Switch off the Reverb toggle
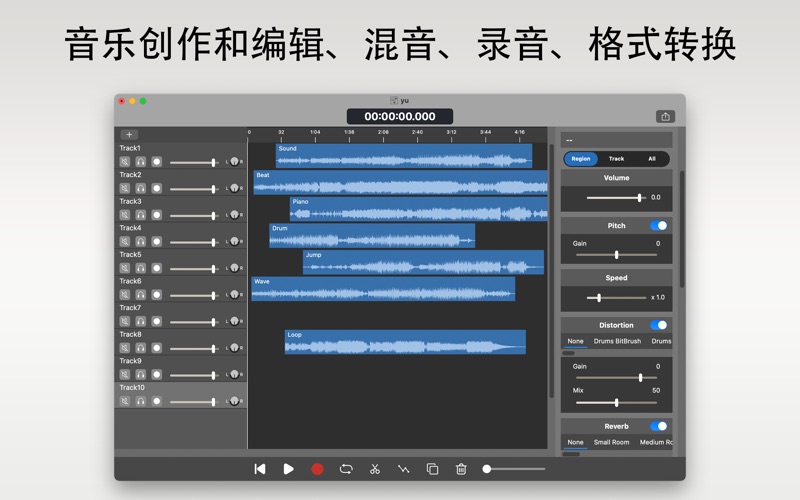Image resolution: width=800 pixels, height=500 pixels. pos(659,426)
